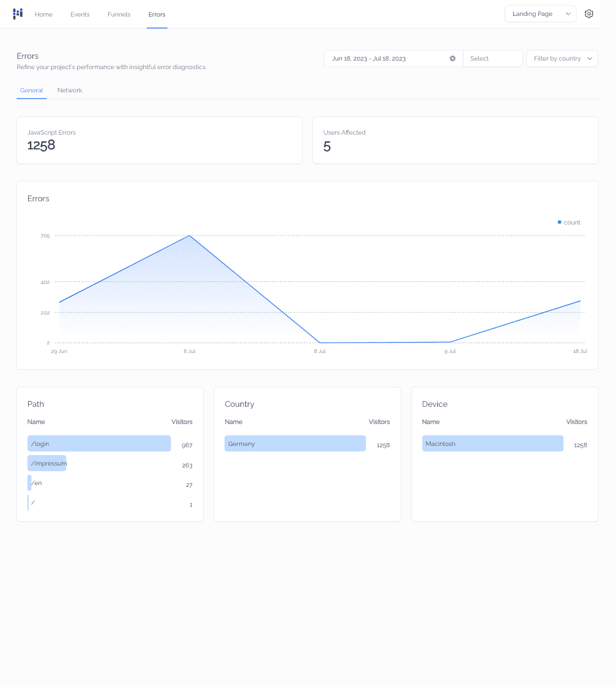The height and width of the screenshot is (687, 616).
Task: Click the /login path bar
Action: [x=99, y=444]
